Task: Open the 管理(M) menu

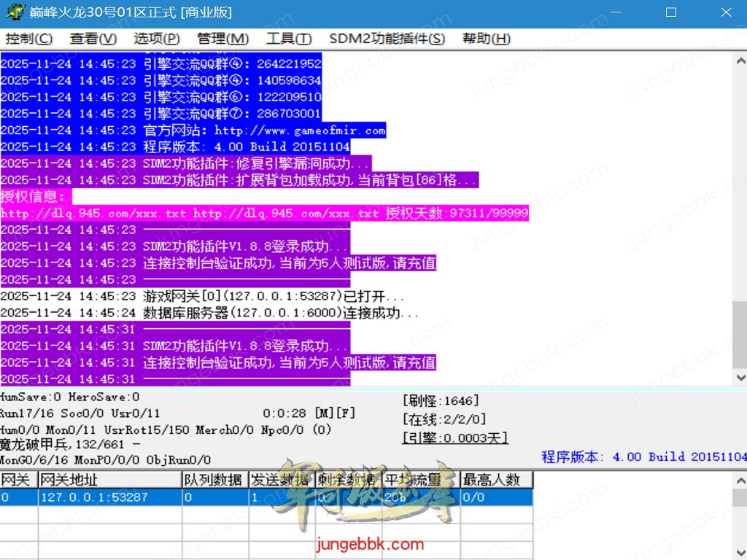Action: click(x=222, y=39)
